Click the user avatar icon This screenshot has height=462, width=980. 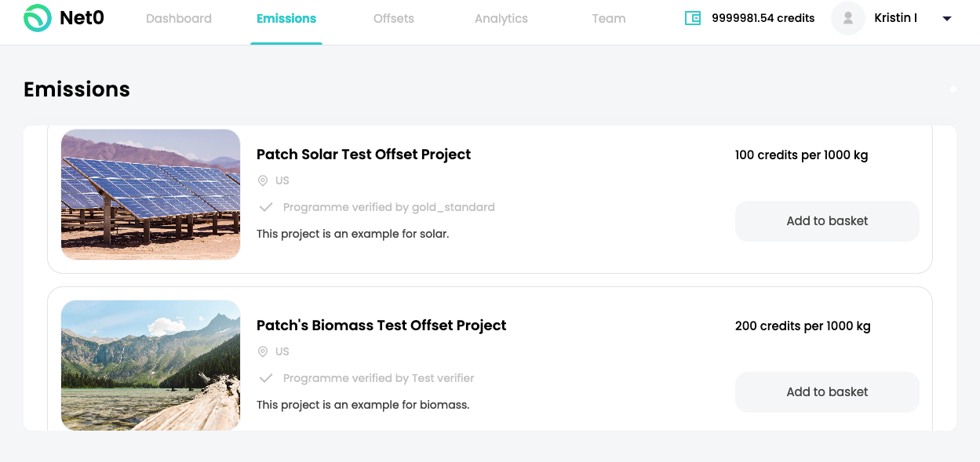tap(847, 18)
